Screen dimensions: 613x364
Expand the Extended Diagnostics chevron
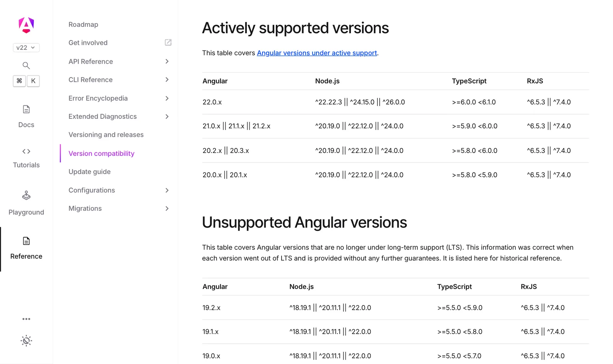pos(167,116)
